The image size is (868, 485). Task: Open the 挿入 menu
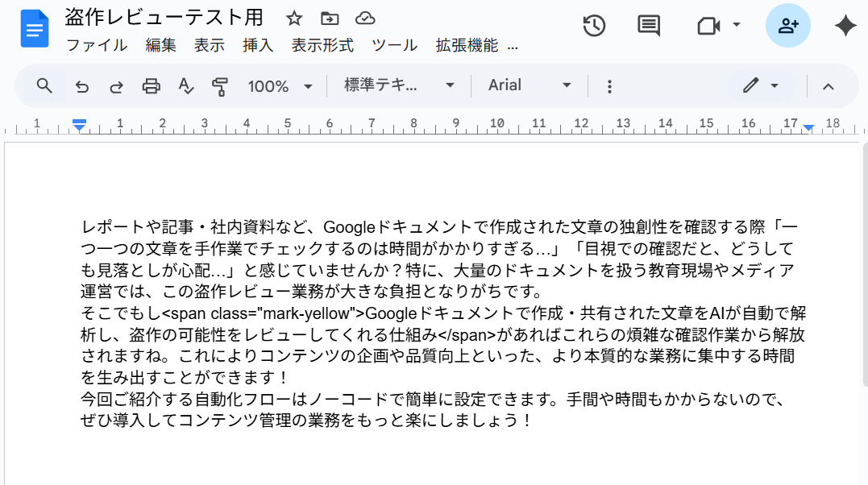pyautogui.click(x=258, y=45)
